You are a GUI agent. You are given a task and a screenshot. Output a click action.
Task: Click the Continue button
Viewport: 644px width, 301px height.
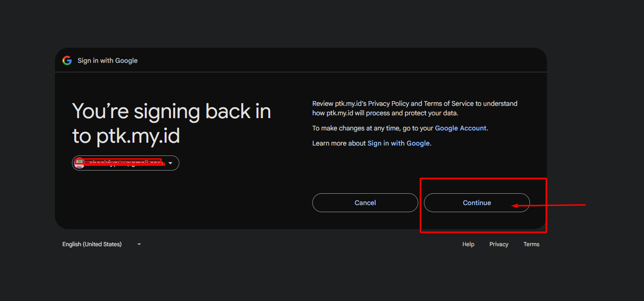[x=476, y=203]
